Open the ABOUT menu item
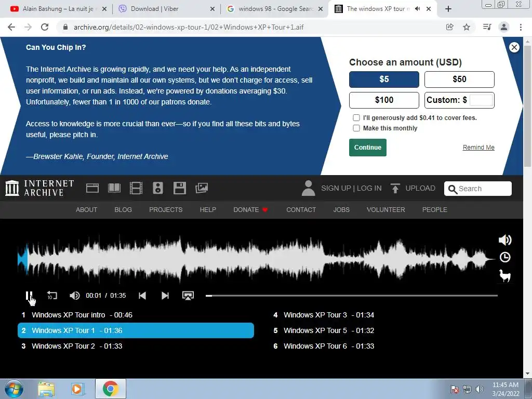The height and width of the screenshot is (399, 532). tap(87, 210)
